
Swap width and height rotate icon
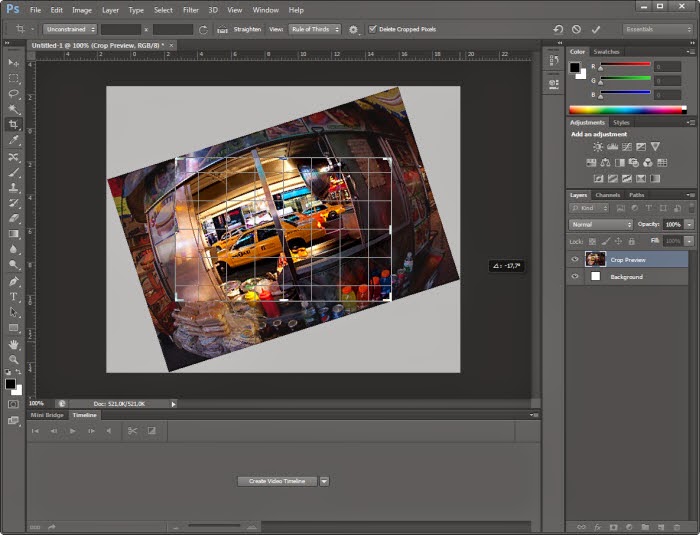click(203, 30)
